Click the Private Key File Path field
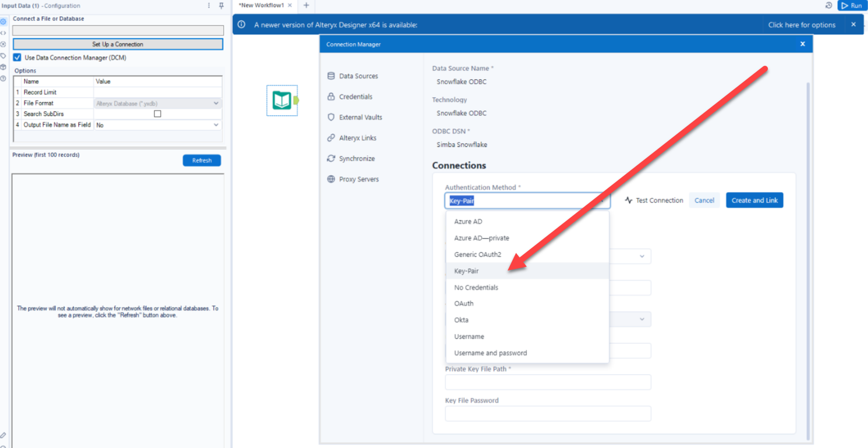Viewport: 868px width, 448px height. (548, 382)
